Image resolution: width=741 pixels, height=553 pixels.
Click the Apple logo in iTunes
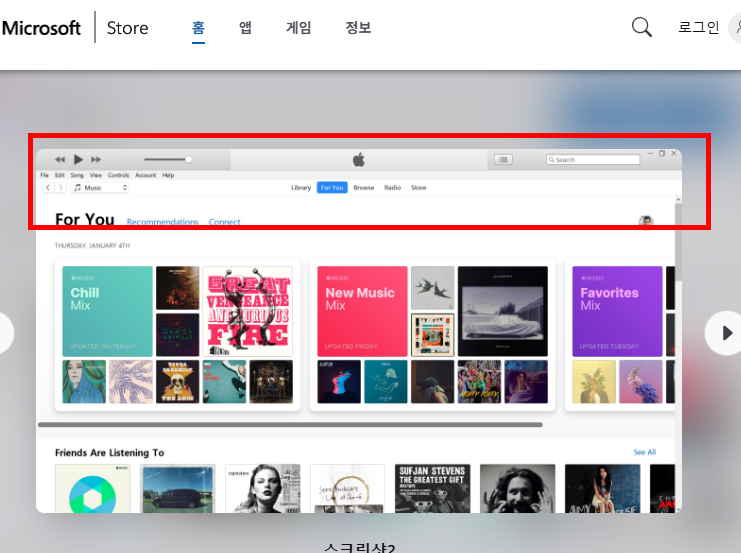pos(359,160)
